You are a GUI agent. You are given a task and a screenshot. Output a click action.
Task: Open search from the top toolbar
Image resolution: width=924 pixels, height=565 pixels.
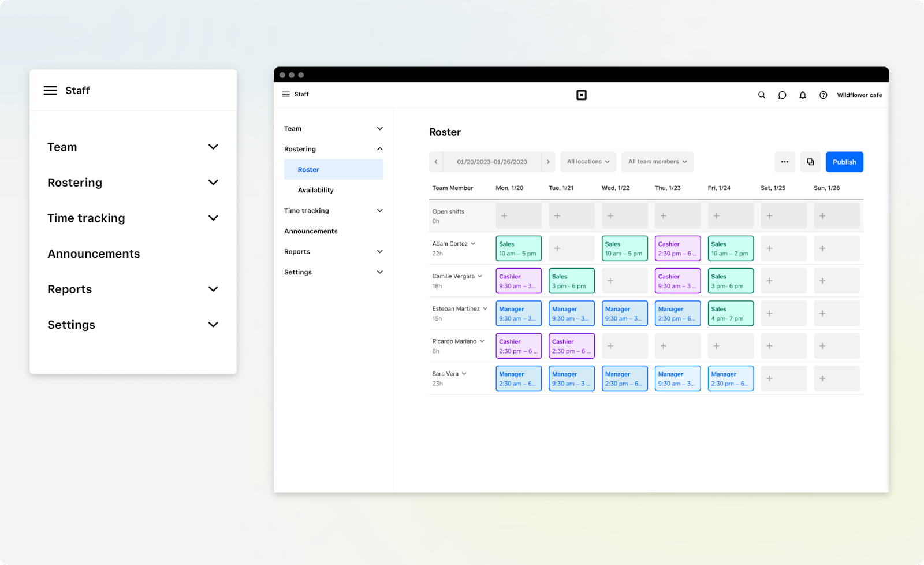tap(762, 95)
